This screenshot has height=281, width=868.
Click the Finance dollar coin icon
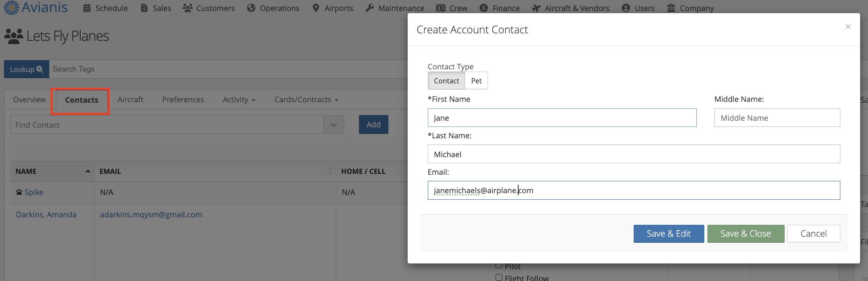coord(484,8)
